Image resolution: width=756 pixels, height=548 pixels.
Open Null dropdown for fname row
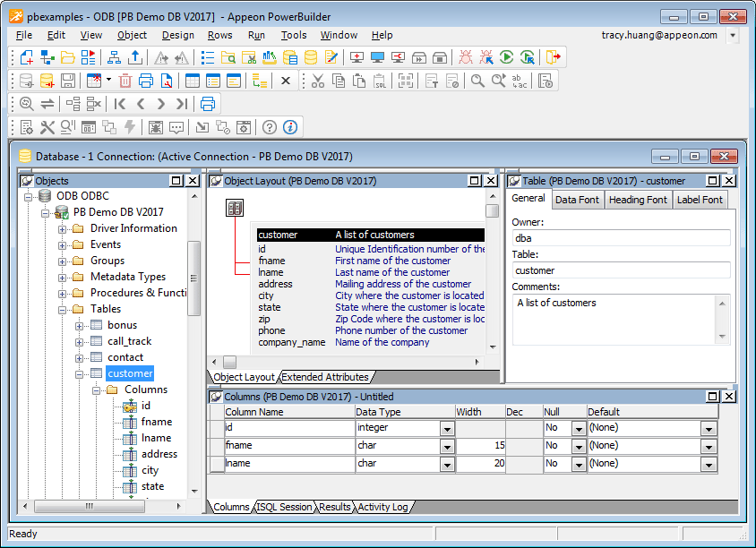[x=578, y=446]
